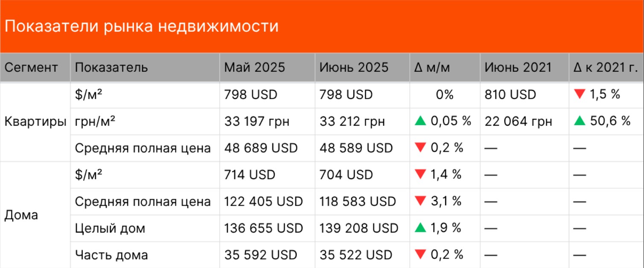
Task: Click the Показатели рынка недвижимости title
Action: pyautogui.click(x=141, y=27)
